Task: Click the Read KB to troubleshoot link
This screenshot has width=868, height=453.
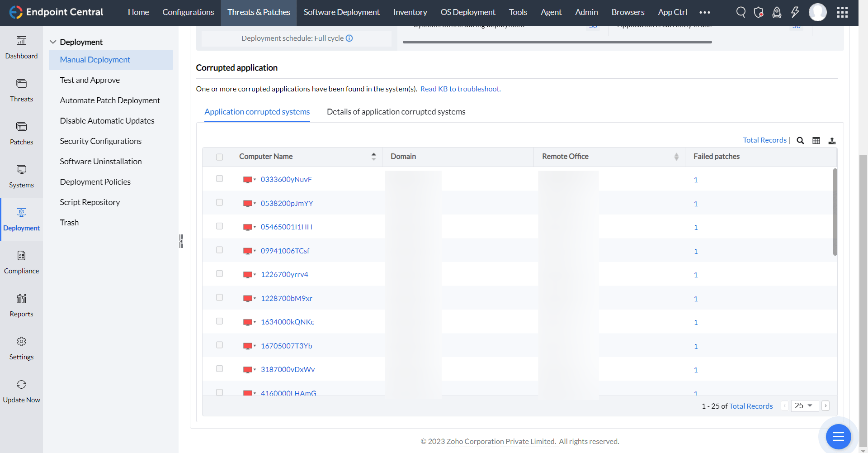Action: point(460,89)
